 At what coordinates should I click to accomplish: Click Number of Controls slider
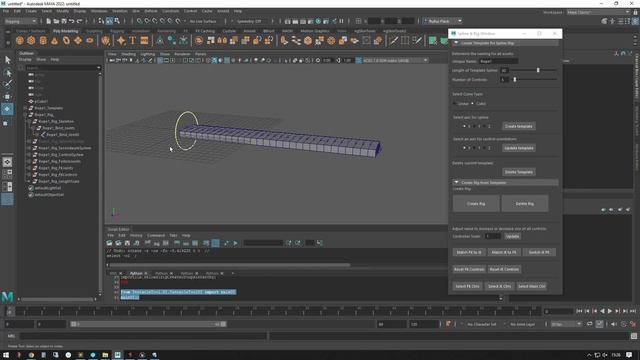pos(534,80)
